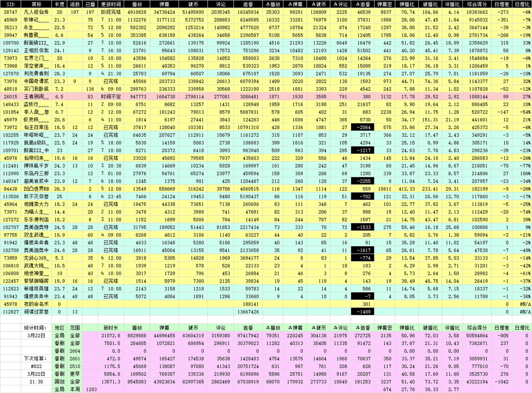Screen dimensions: 532x393
Task: Click the 宗门我卧底 name cell
Action: (37, 89)
